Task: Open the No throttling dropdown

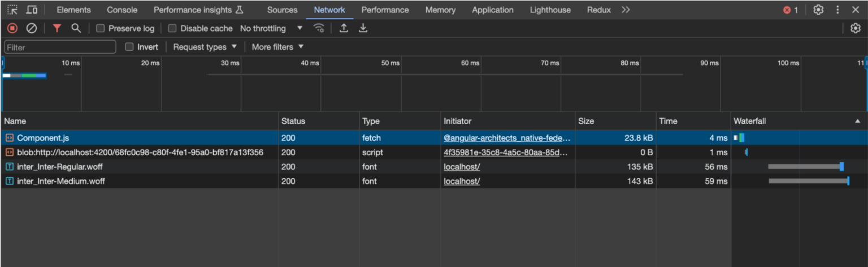Action: pyautogui.click(x=271, y=28)
